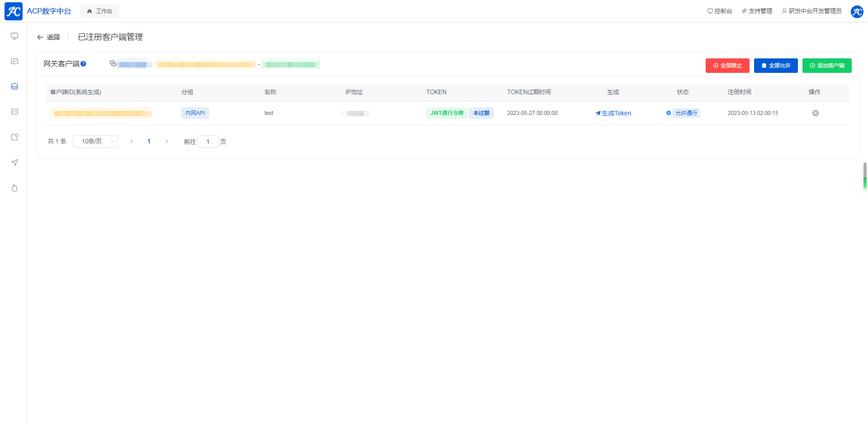This screenshot has width=868, height=424.
Task: Click the ACP数字中台 logo
Action: click(14, 11)
